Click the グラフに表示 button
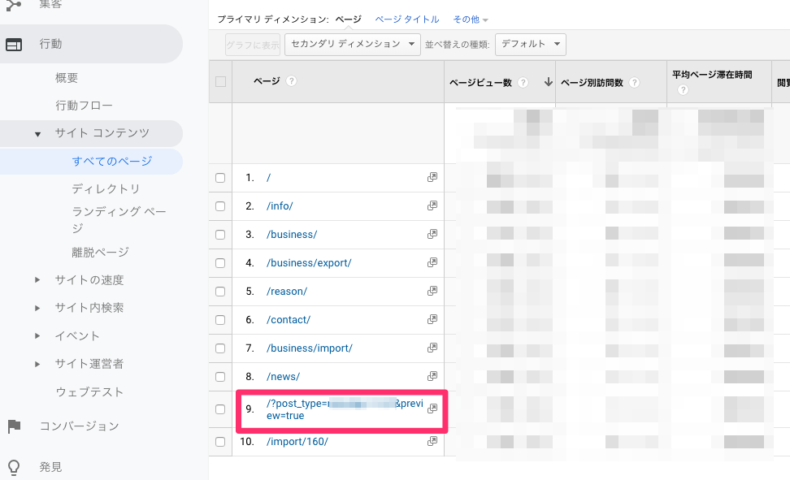Image resolution: width=790 pixels, height=480 pixels. 252,45
